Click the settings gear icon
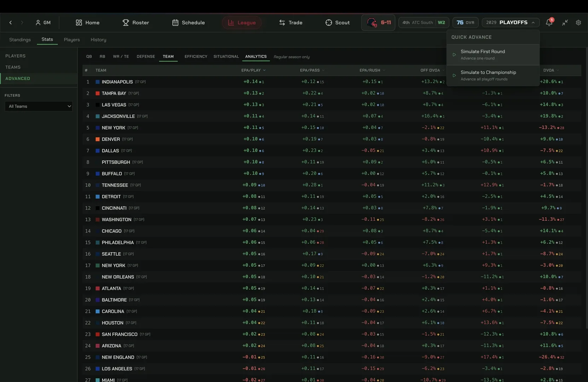The image size is (588, 382). (x=578, y=22)
